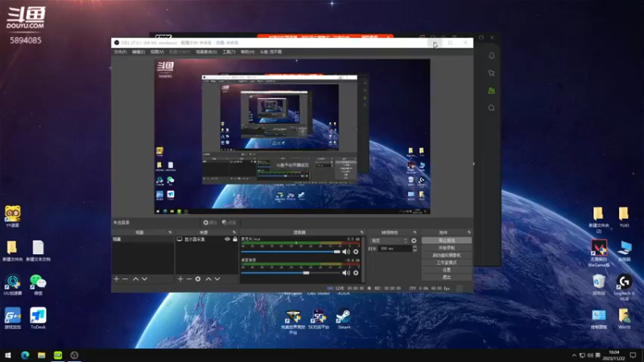Mute the desktop audio speaker icon
The height and width of the screenshot is (362, 644).
coord(346,273)
